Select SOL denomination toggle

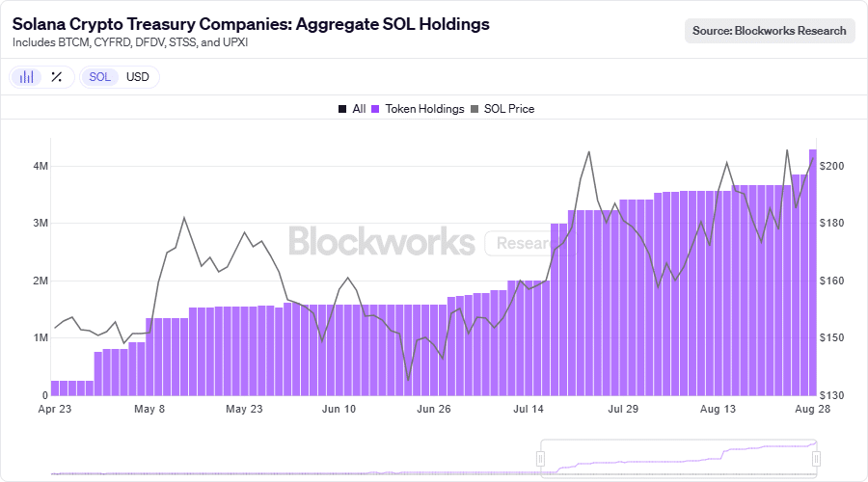tap(100, 77)
